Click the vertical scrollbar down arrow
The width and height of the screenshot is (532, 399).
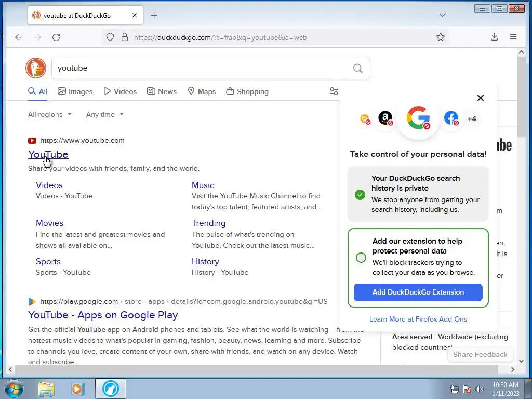(x=522, y=361)
